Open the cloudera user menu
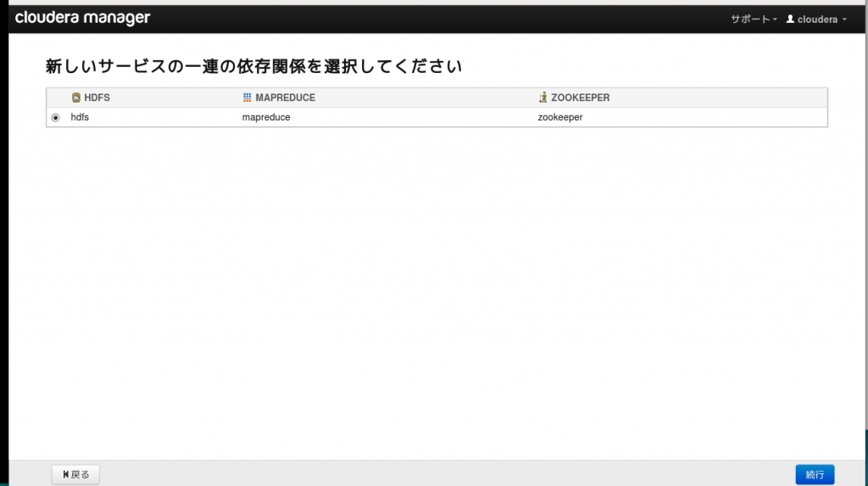 coord(816,20)
